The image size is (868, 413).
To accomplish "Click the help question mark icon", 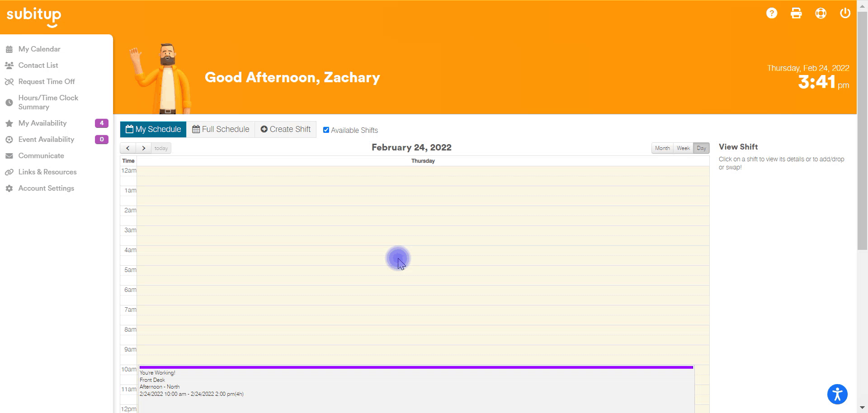I will tap(772, 13).
